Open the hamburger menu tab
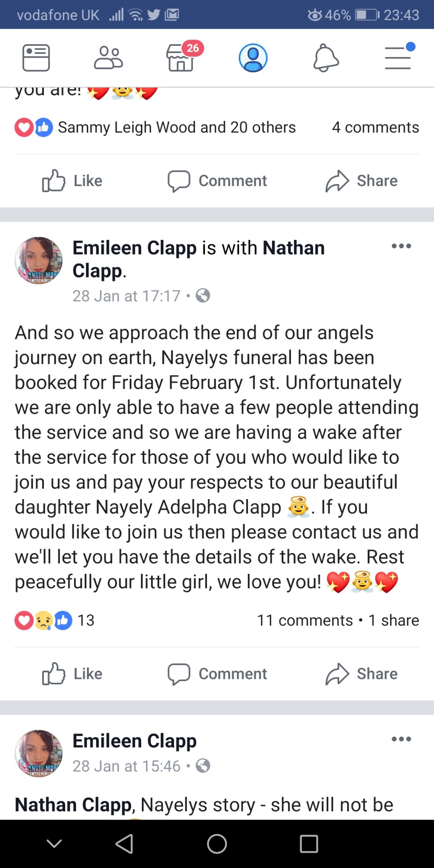434x868 pixels. [x=398, y=58]
